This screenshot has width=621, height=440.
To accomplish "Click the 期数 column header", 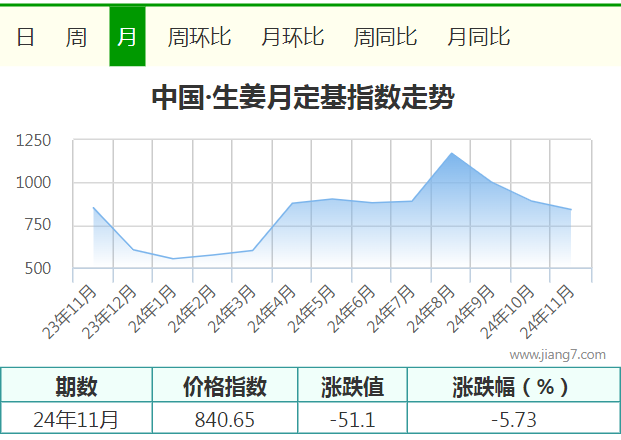I will click(76, 386).
